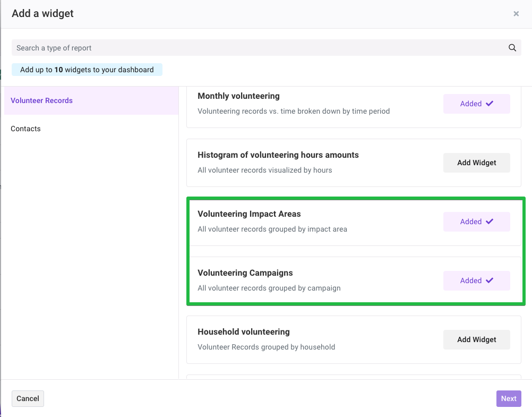532x417 pixels.
Task: Click 'Add up to 10 widgets' notice
Action: [87, 70]
